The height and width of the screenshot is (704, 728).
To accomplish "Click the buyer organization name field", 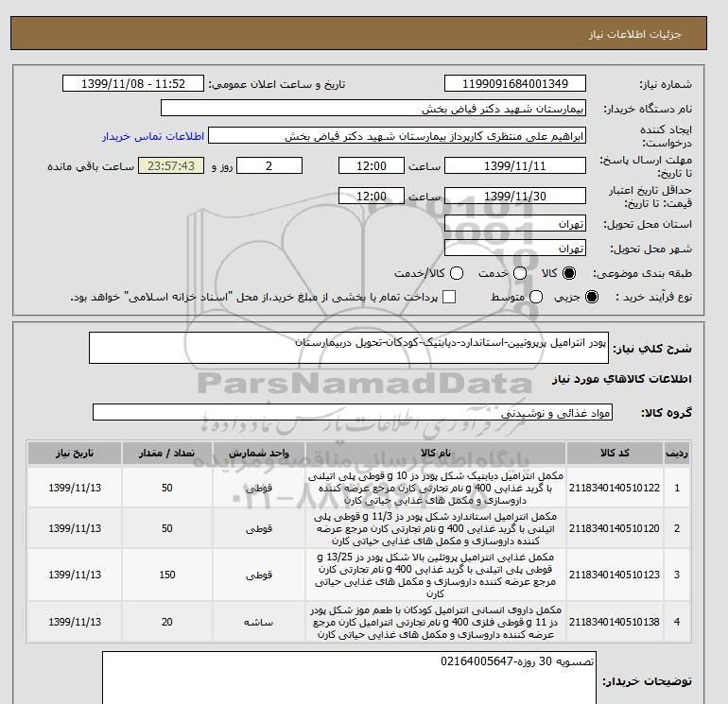I will click(373, 108).
